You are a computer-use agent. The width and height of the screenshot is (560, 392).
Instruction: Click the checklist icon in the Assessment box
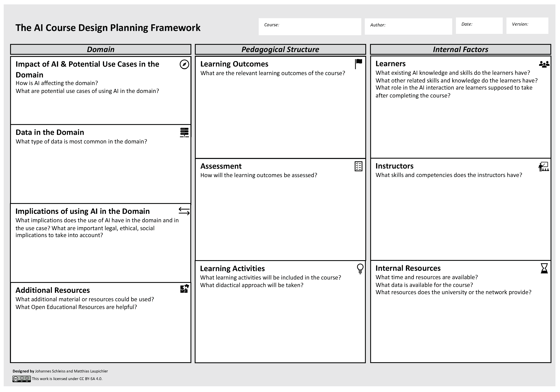coord(358,166)
